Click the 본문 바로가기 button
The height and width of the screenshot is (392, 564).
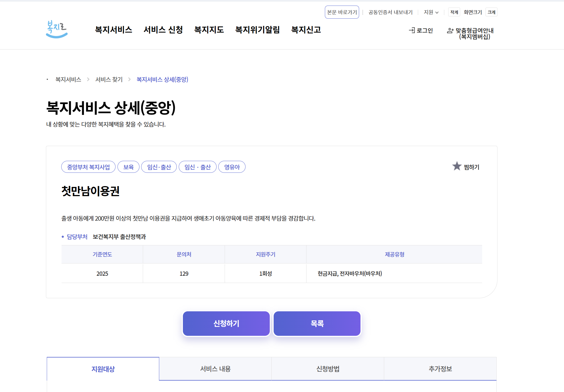pos(342,12)
